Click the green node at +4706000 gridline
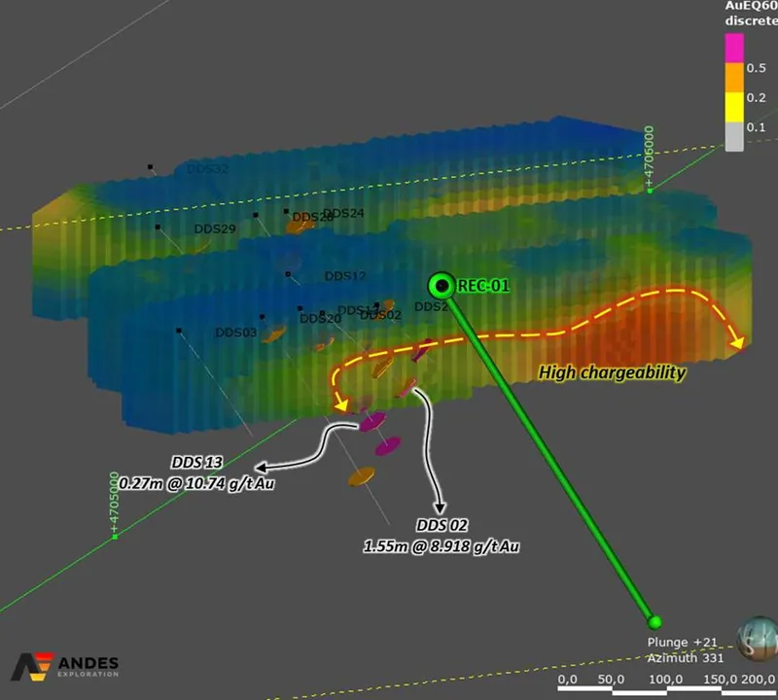The height and width of the screenshot is (700, 778). pos(650,191)
